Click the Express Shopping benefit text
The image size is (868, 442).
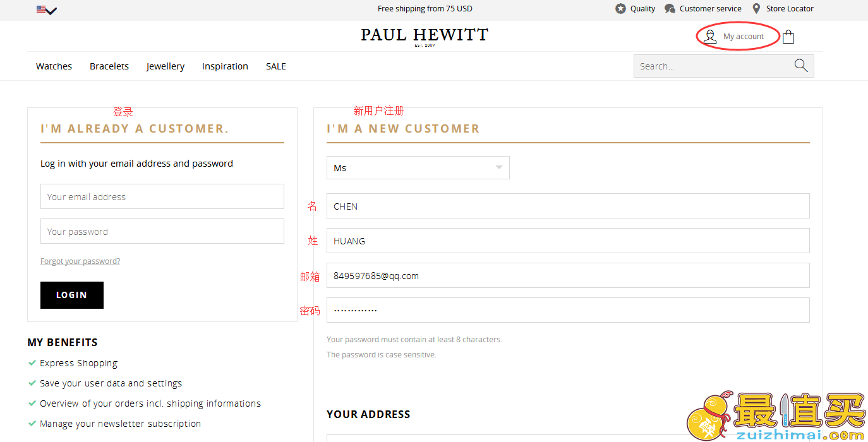(78, 363)
